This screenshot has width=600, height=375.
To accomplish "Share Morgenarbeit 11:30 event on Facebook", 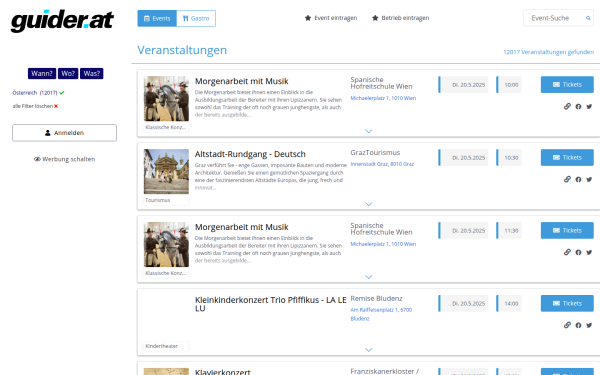I will [x=578, y=252].
